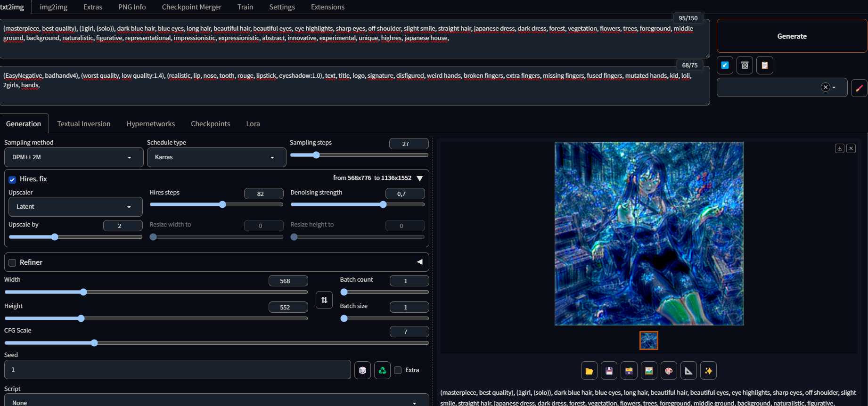Screen dimensions: 868x406
Task: Open the Settings tab
Action: (282, 7)
